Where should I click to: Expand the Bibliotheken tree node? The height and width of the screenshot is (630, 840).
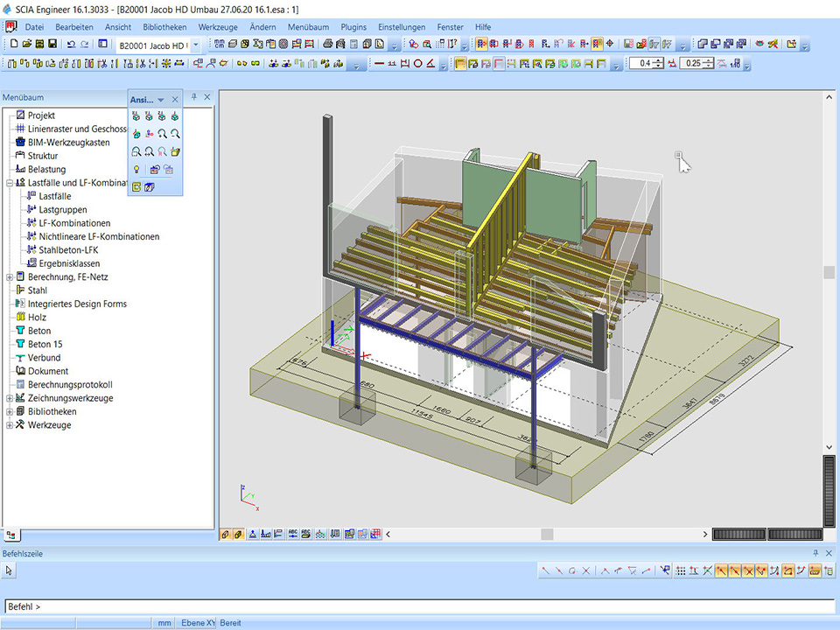pos(10,412)
